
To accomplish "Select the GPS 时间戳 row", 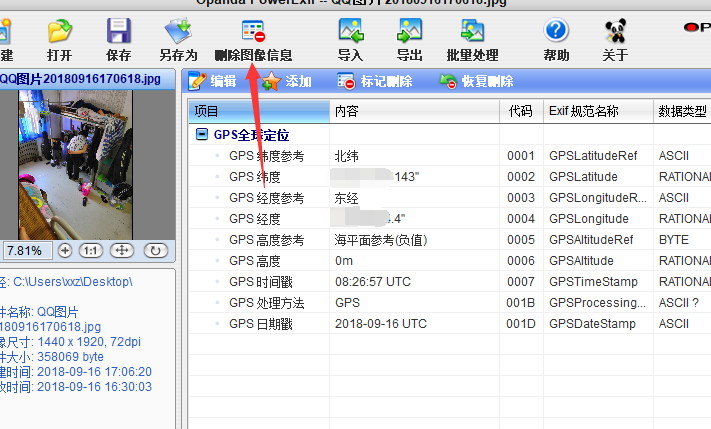I will tap(450, 282).
